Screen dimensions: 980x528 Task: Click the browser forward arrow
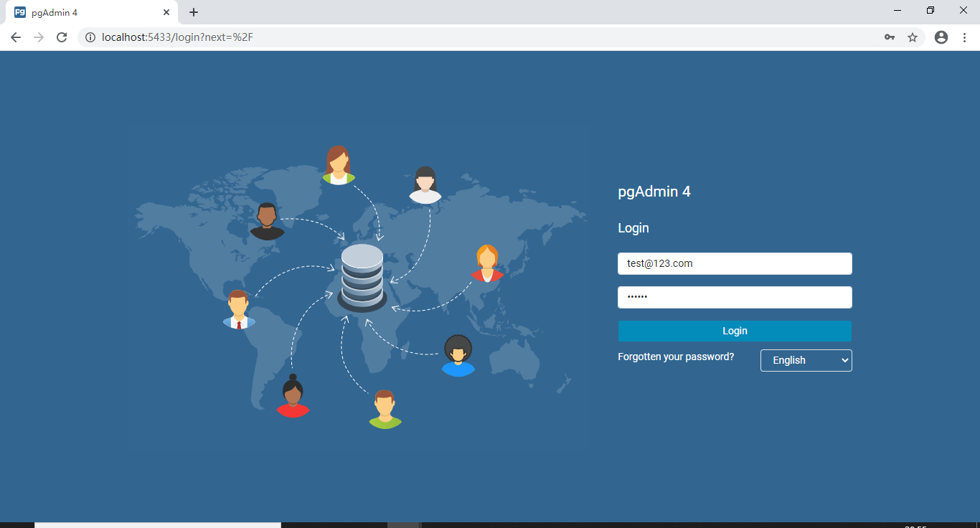pyautogui.click(x=39, y=37)
